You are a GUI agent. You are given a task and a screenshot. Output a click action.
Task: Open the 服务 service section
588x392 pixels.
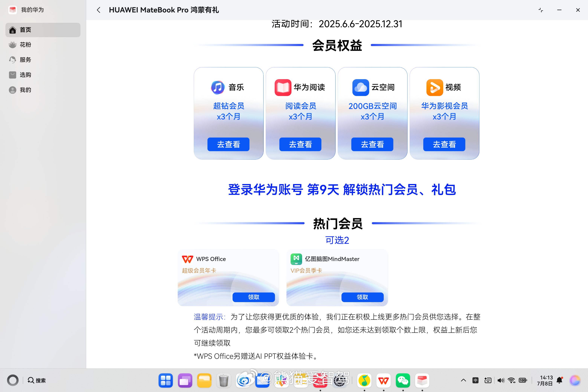click(43, 60)
